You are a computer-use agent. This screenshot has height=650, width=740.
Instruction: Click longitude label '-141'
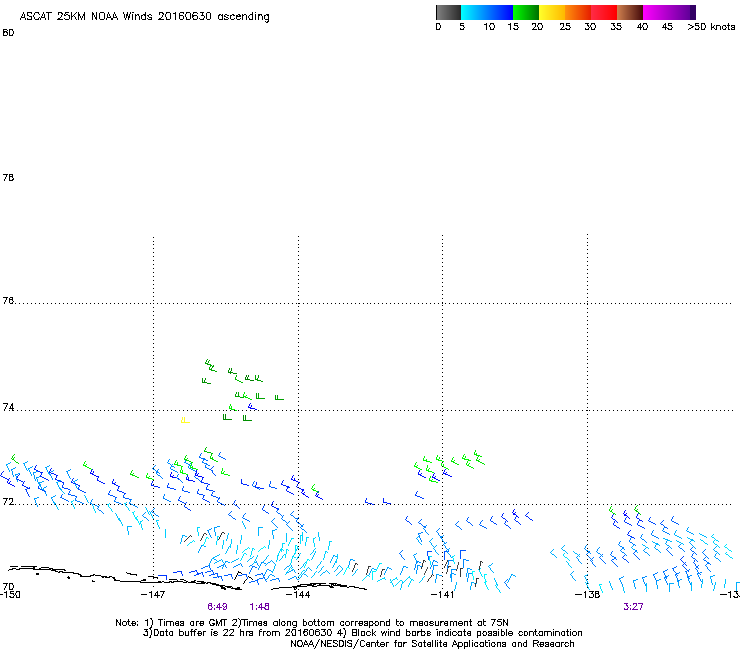pos(442,594)
